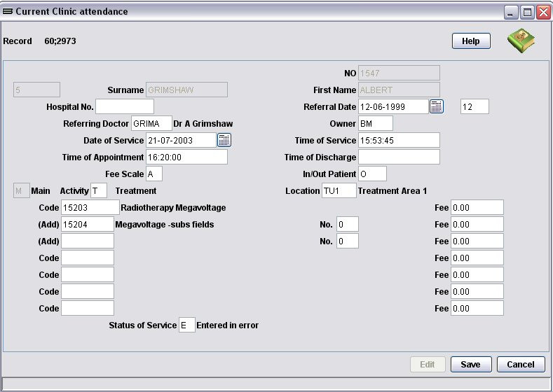Click the NO field showing 1547

click(x=399, y=73)
